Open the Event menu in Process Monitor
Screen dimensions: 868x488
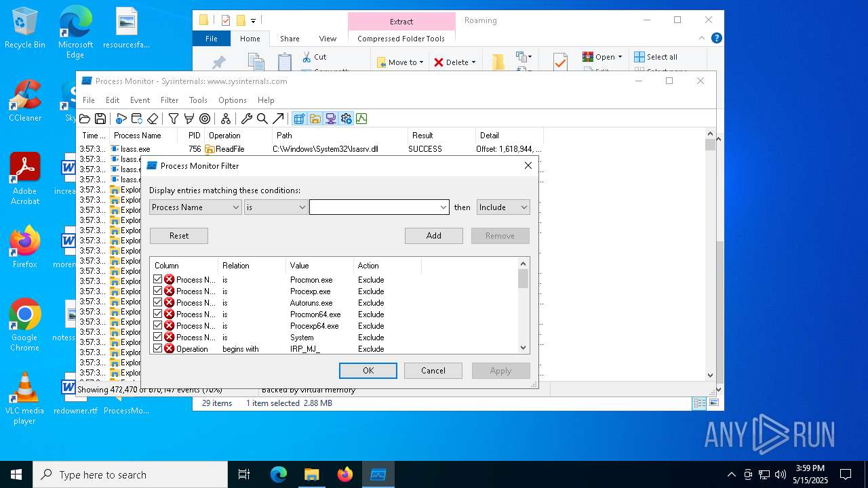tap(140, 100)
